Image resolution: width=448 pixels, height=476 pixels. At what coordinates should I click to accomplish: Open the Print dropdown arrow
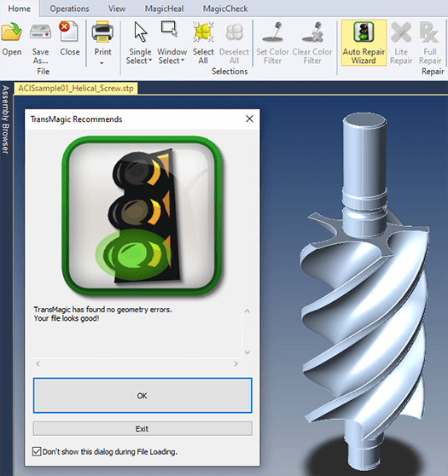point(102,63)
